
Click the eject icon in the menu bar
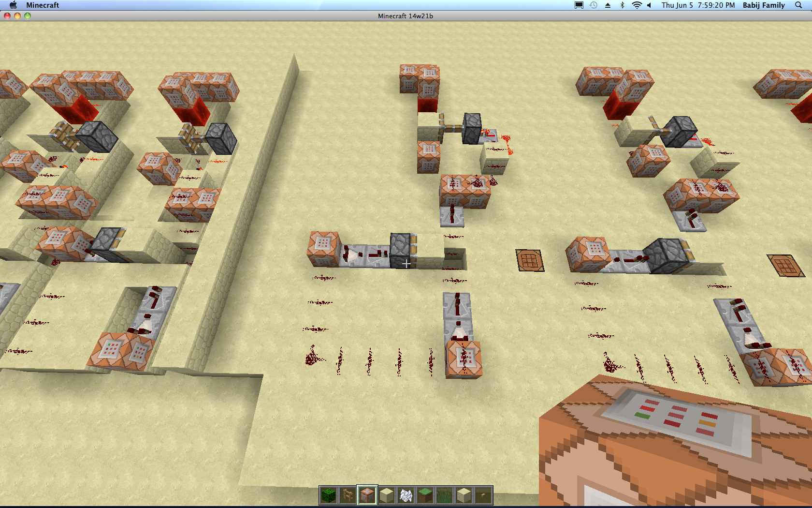click(x=608, y=5)
